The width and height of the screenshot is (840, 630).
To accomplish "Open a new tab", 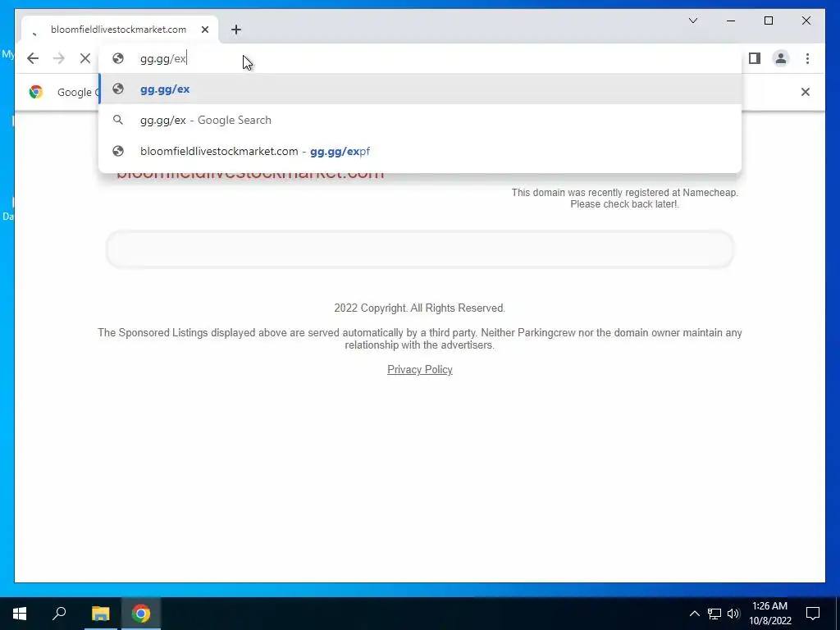I will click(236, 30).
